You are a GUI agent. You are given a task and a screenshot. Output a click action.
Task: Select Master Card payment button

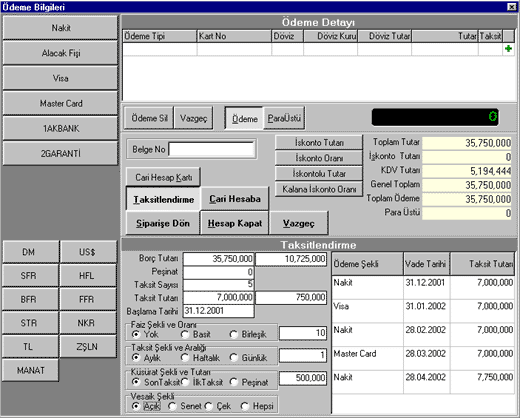(60, 103)
